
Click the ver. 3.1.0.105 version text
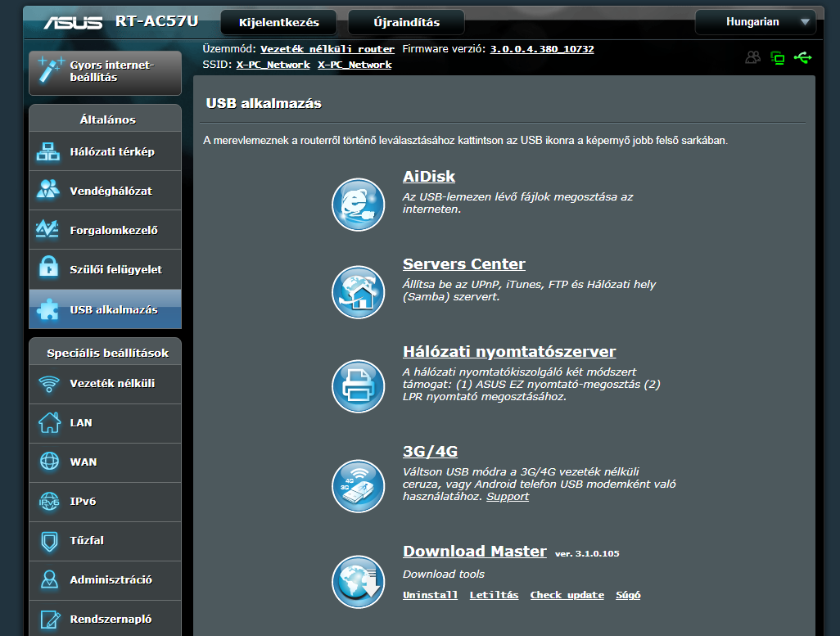pyautogui.click(x=587, y=554)
